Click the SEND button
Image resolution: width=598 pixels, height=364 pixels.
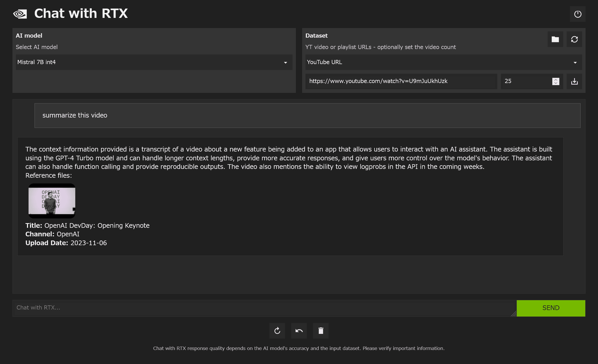[551, 308]
